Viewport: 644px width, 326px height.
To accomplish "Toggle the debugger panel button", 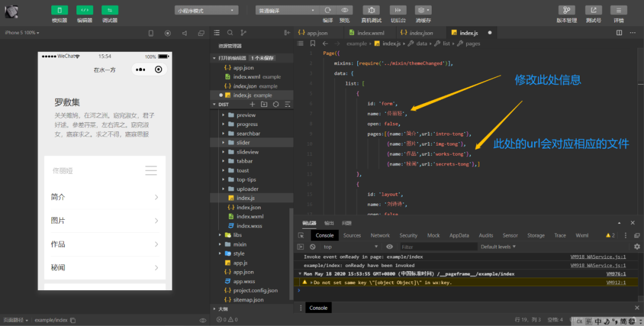I will tap(110, 10).
